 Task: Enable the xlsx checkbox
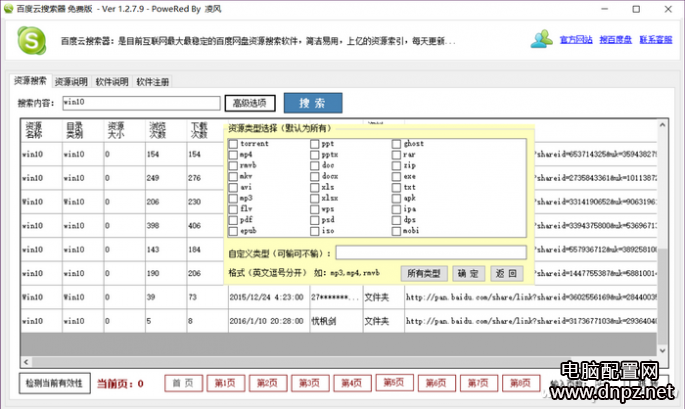(315, 198)
